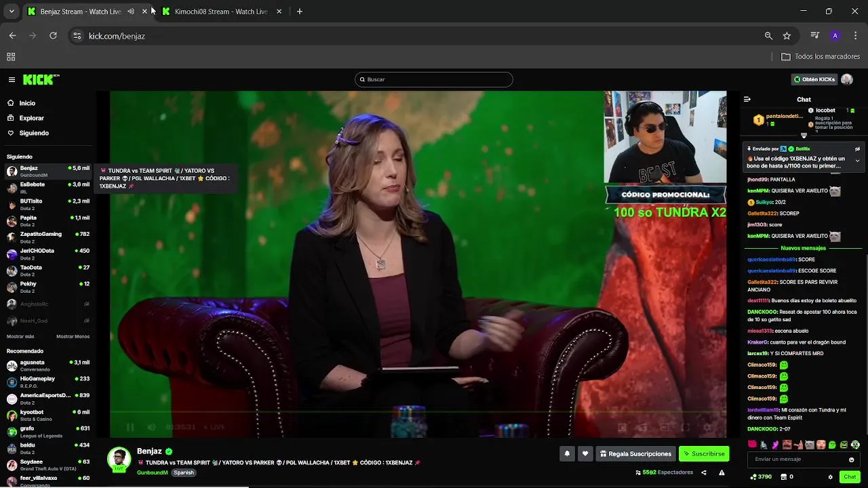868x488 pixels.
Task: Open the user profile avatar menu
Action: coord(847,79)
